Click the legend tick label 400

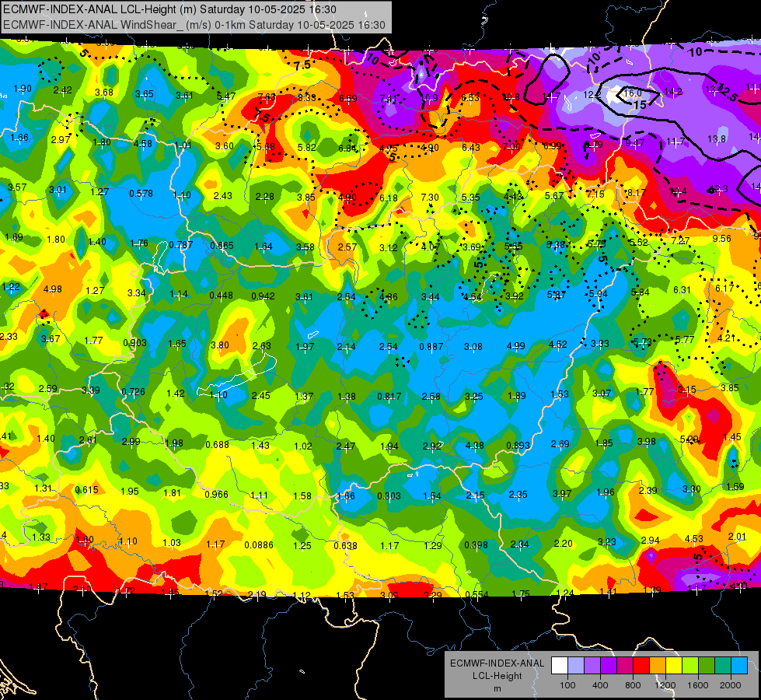[x=600, y=685]
